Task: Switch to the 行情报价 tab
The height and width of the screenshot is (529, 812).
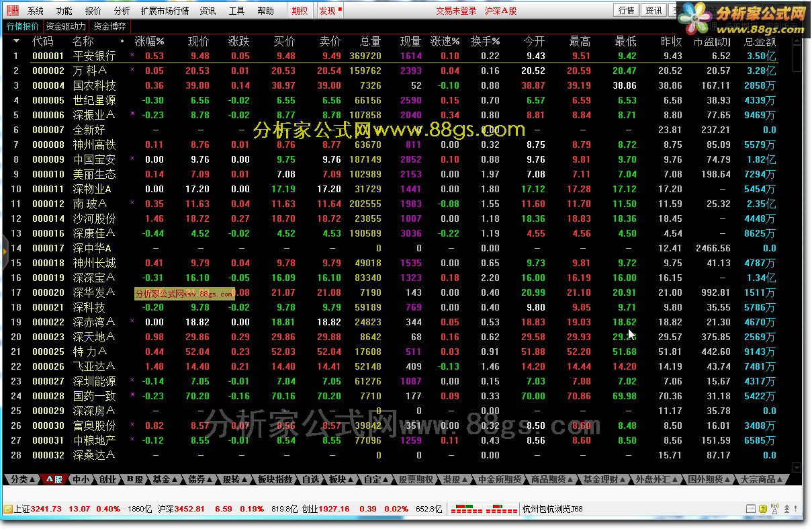Action: click(23, 26)
